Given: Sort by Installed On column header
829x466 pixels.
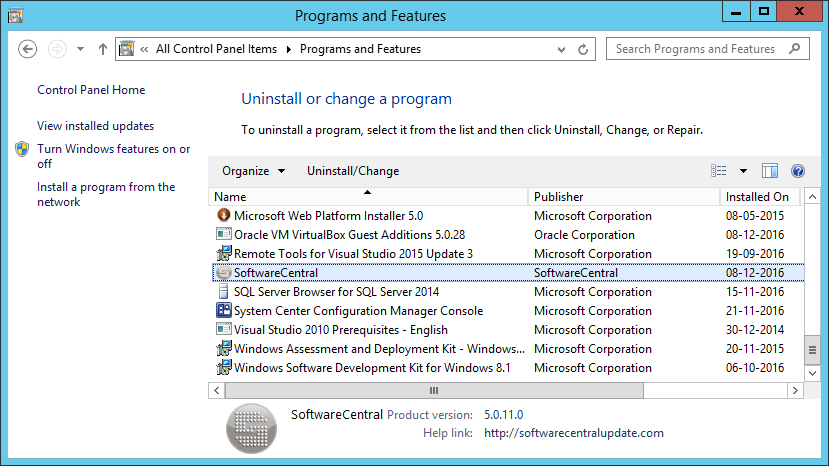Looking at the screenshot, I should click(757, 197).
